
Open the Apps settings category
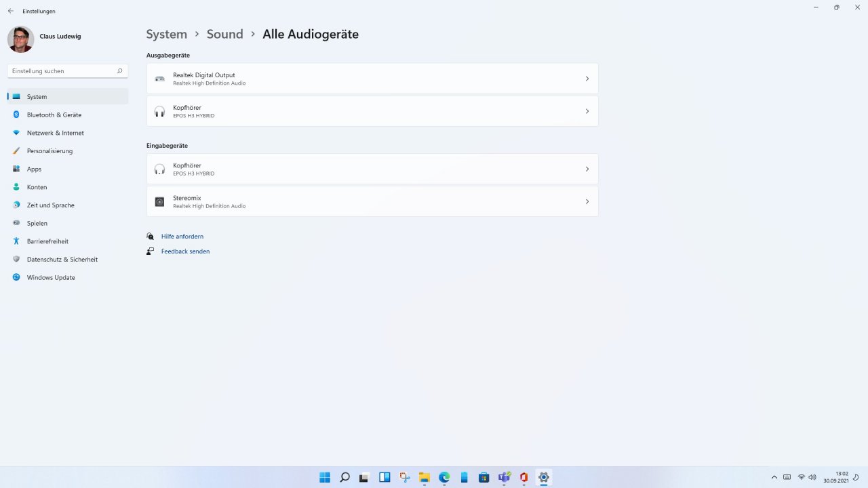(x=67, y=169)
